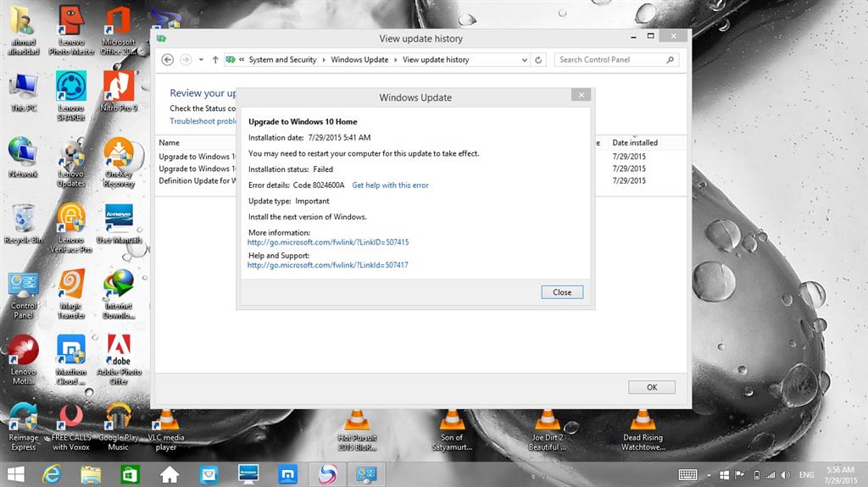Select the OneKey Recovery desktop icon

(119, 163)
